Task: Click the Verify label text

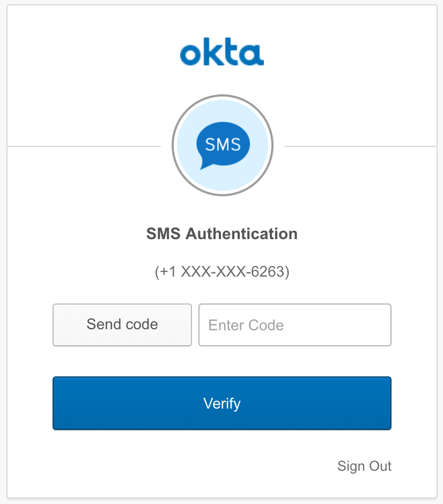Action: (222, 404)
